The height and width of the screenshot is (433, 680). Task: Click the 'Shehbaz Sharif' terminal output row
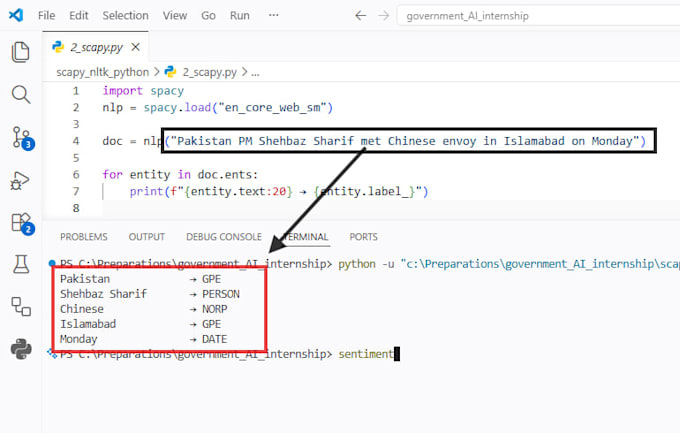(150, 294)
